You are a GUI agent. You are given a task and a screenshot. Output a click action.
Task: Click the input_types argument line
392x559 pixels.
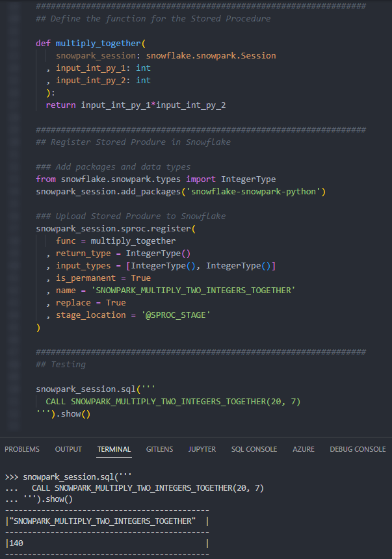click(166, 266)
